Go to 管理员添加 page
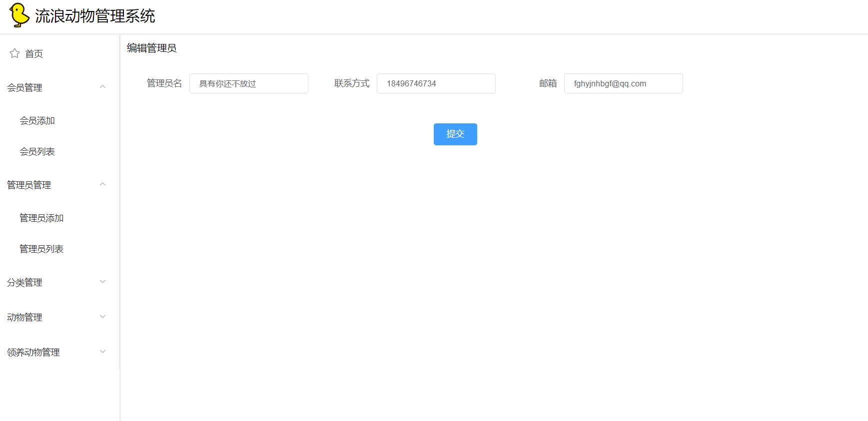Image resolution: width=868 pixels, height=421 pixels. [41, 218]
